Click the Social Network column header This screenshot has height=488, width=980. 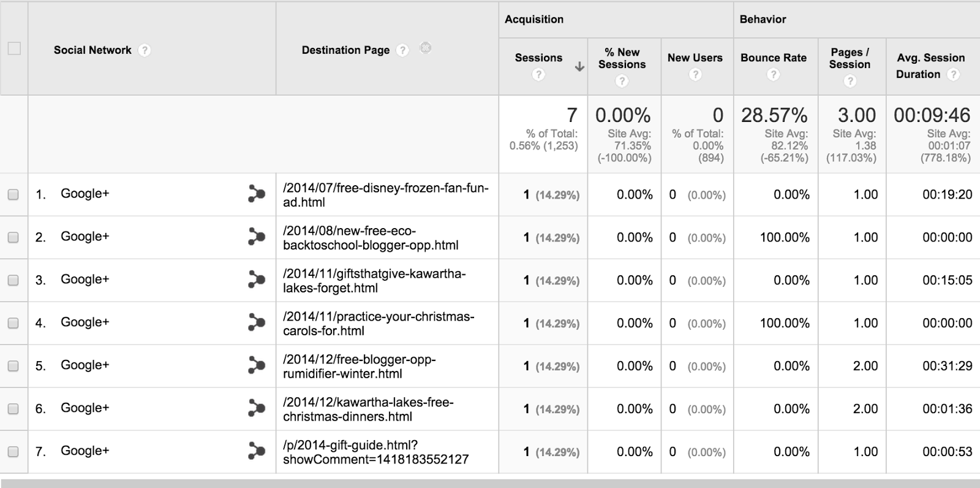tap(92, 50)
